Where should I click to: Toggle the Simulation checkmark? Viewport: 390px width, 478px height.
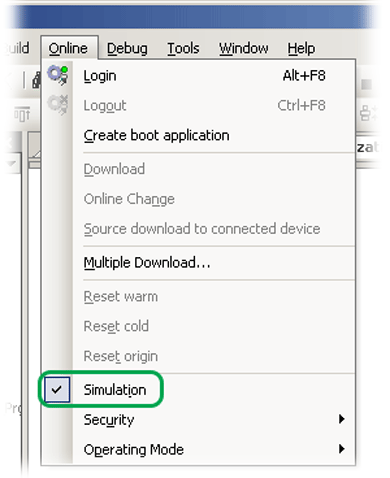coord(57,389)
